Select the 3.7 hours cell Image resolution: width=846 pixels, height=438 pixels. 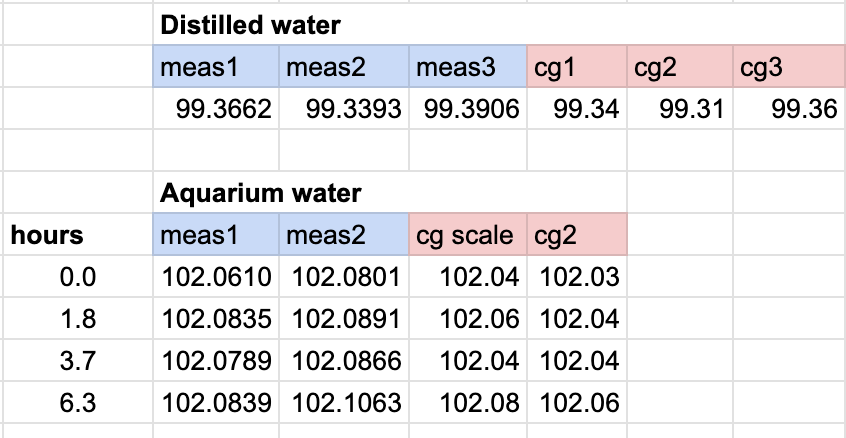[76, 361]
